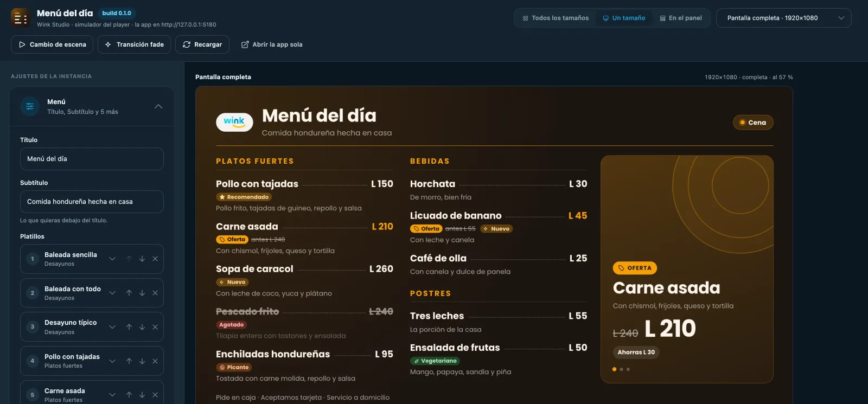Click the wink logo in the preview
868x404 pixels.
[234, 122]
